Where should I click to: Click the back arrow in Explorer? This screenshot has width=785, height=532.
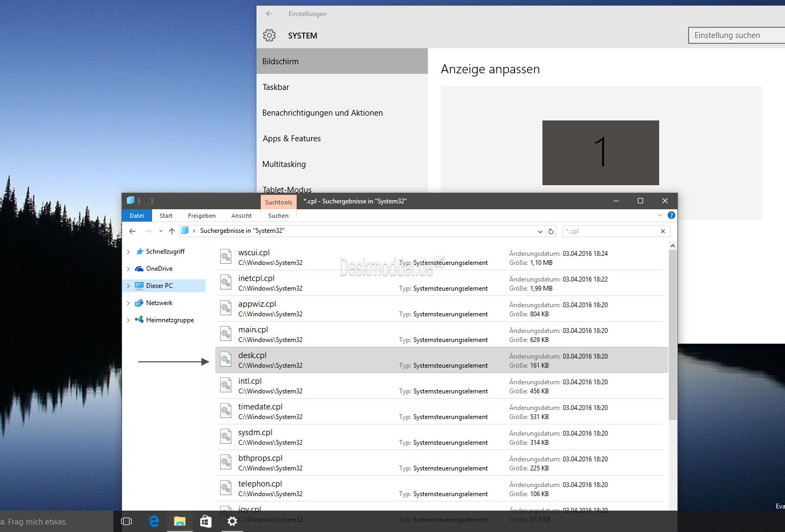tap(133, 231)
